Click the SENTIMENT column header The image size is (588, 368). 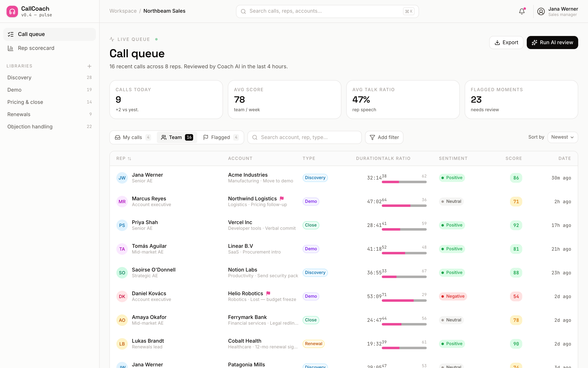coord(453,158)
